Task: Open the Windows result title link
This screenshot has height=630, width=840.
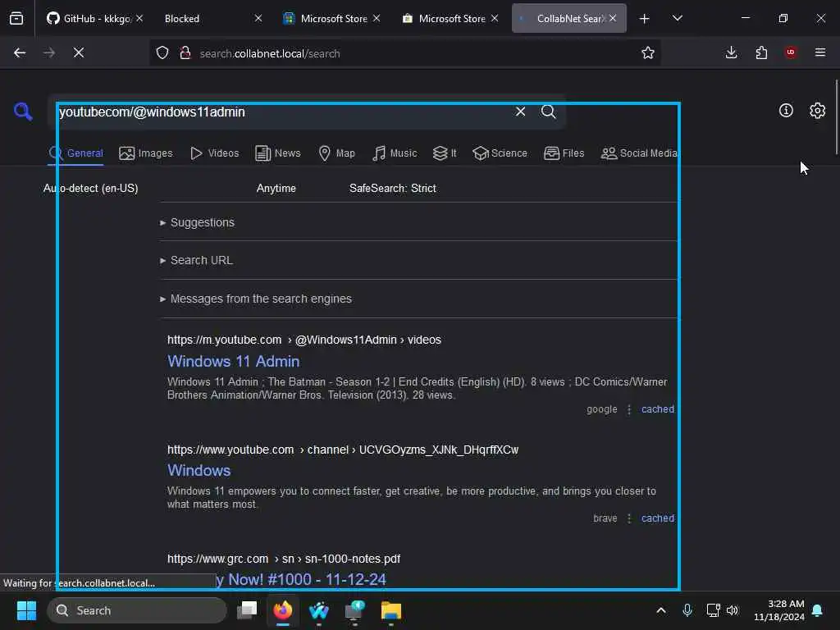Action: 199,470
